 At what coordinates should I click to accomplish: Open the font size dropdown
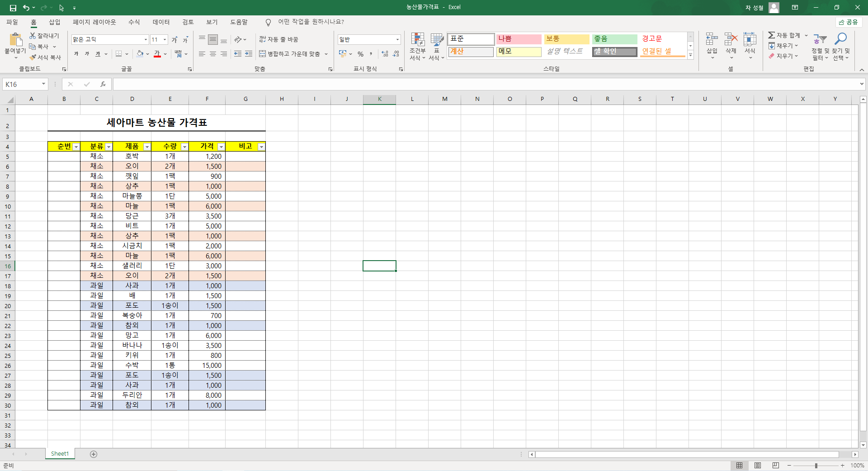point(165,40)
